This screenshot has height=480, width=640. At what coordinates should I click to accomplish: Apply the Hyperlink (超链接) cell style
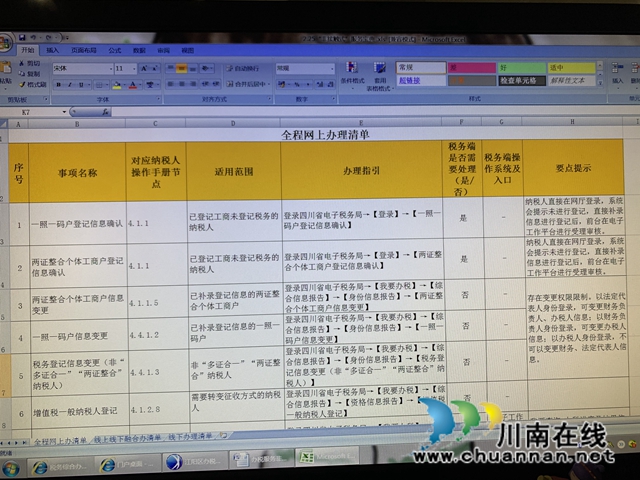pos(420,80)
